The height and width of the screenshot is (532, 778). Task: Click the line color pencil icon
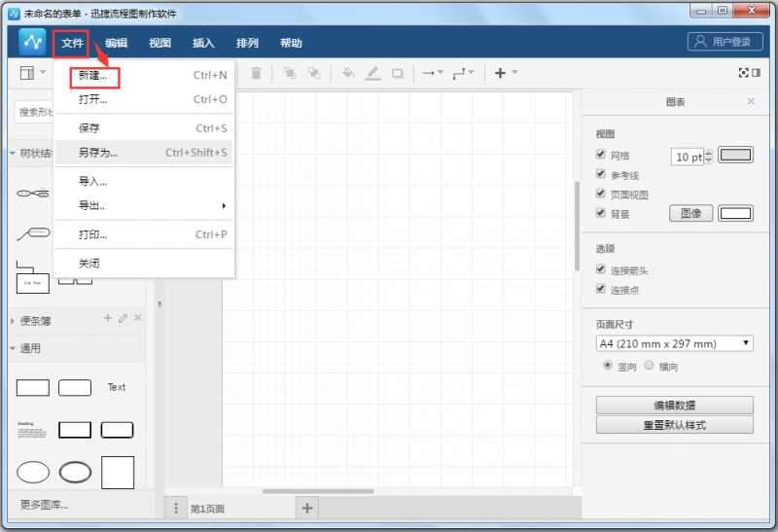point(372,74)
